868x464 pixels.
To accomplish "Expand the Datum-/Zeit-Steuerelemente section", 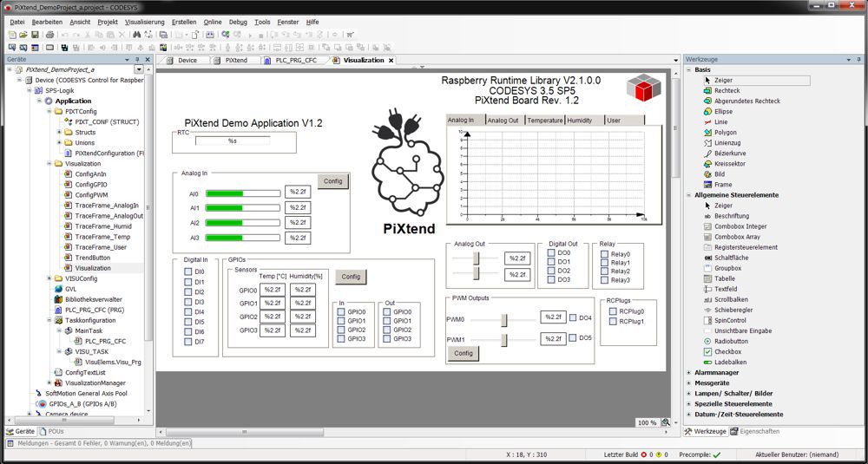I will [x=689, y=415].
